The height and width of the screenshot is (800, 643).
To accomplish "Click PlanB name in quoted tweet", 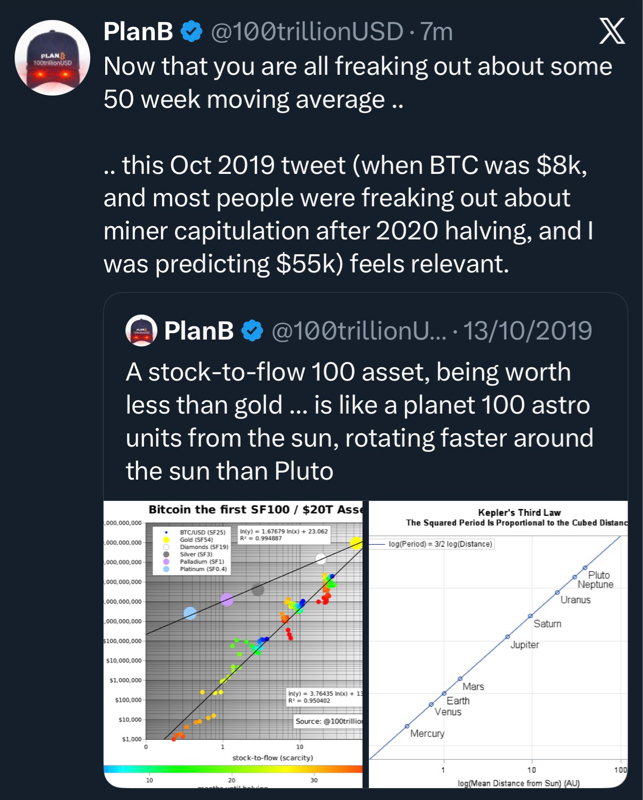I will coord(200,329).
